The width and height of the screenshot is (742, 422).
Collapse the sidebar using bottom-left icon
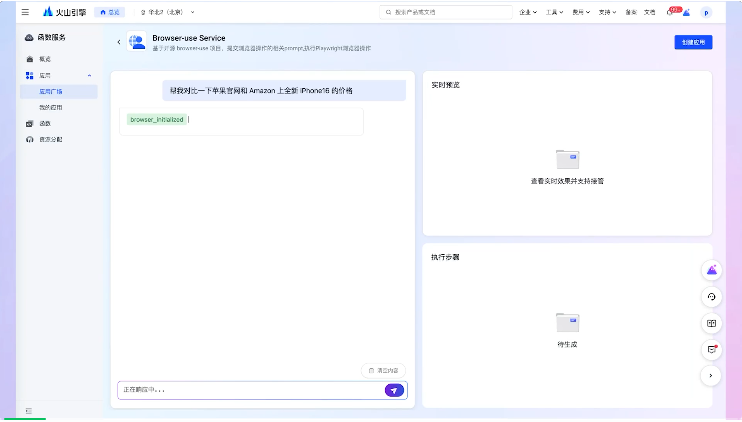coord(28,411)
